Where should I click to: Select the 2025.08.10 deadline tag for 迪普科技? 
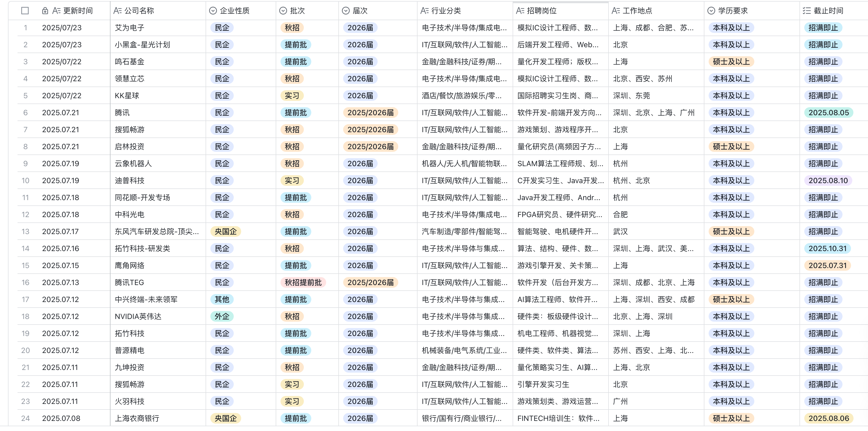(x=828, y=180)
